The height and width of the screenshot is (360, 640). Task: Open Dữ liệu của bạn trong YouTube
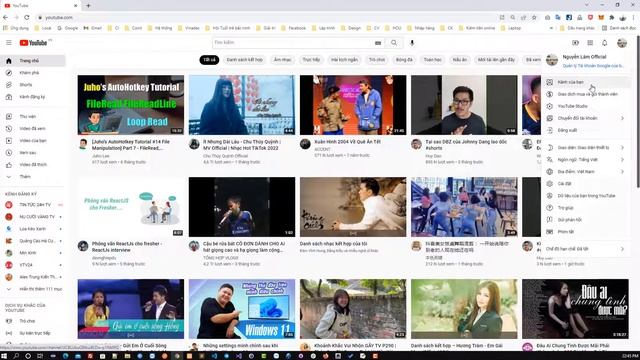pos(586,196)
